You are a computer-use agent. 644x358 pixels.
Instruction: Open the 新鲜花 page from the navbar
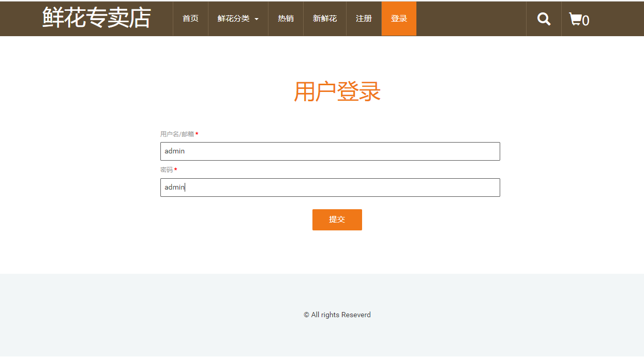tap(324, 18)
